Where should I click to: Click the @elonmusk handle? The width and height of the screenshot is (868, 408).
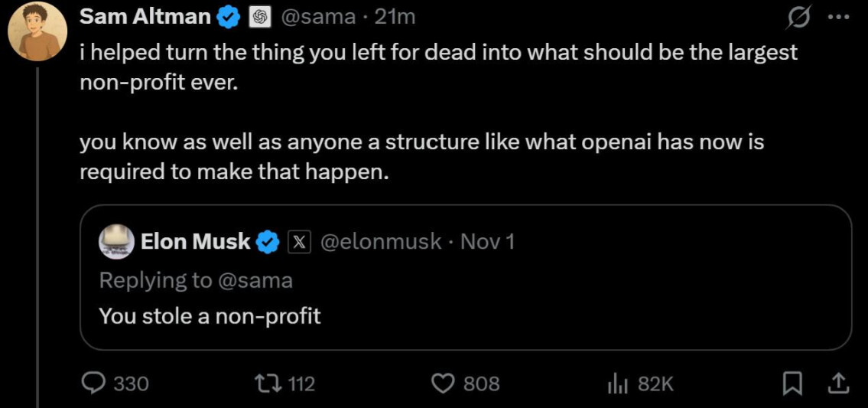point(379,243)
